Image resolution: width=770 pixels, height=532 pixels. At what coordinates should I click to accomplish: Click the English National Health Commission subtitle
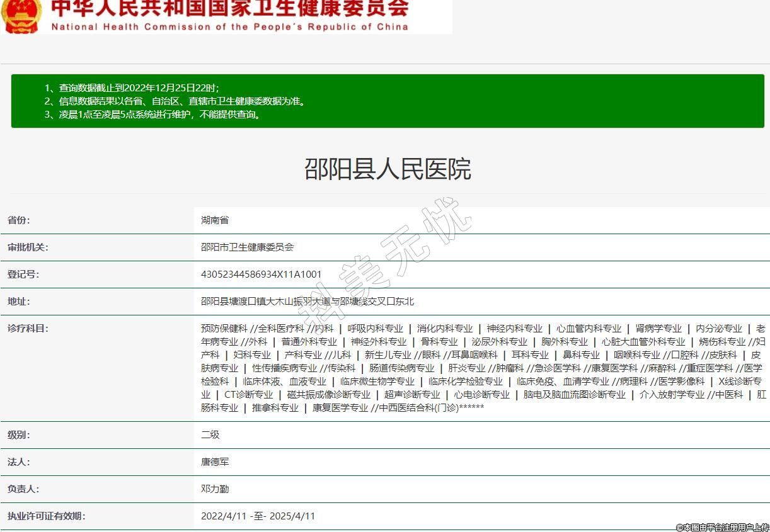(x=229, y=27)
